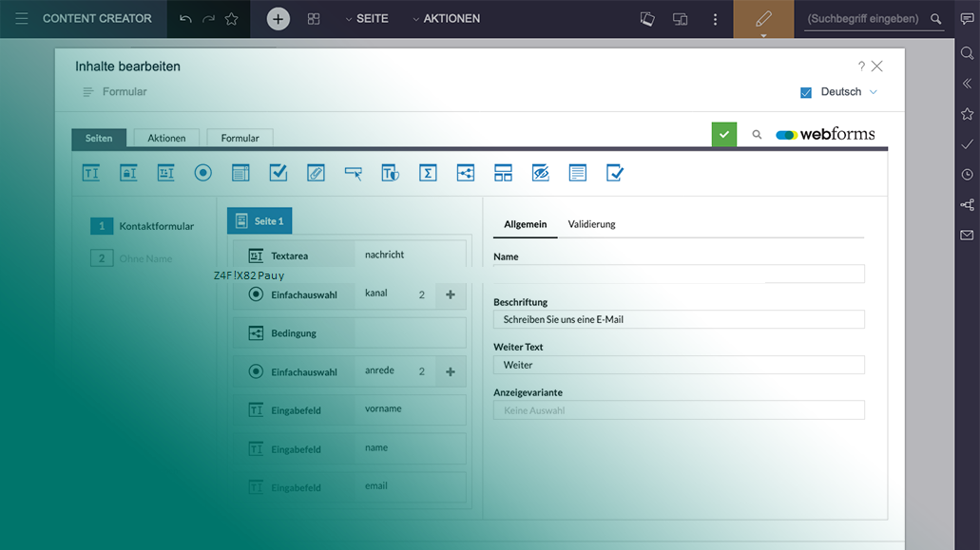This screenshot has width=980, height=550.
Task: Open the mail icon in the right sidebar
Action: tap(966, 235)
